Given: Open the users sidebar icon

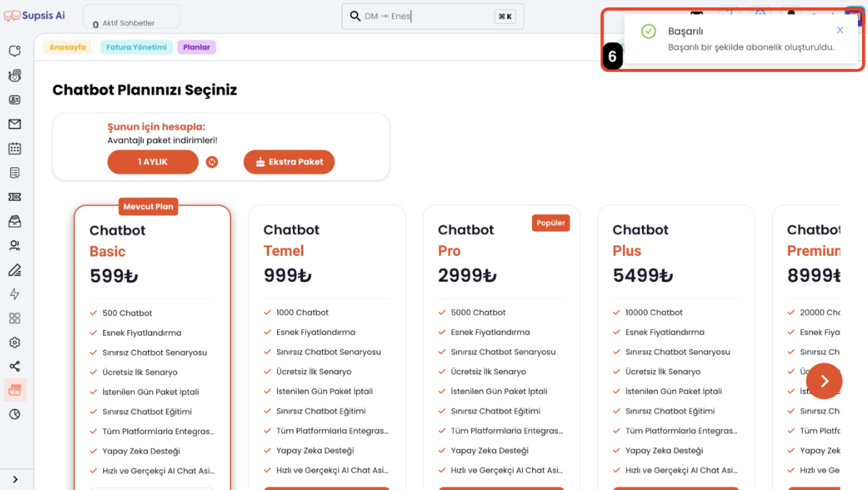Looking at the screenshot, I should tap(15, 245).
